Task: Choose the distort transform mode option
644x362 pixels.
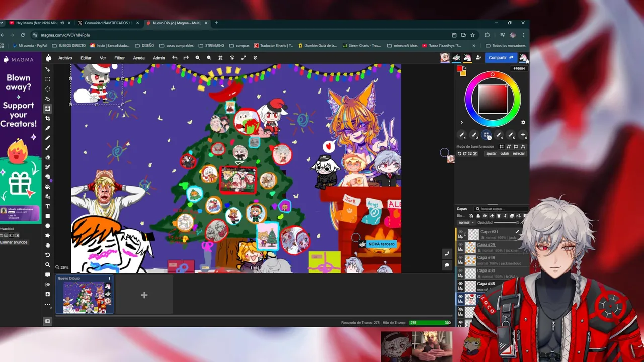Action: pos(516,147)
